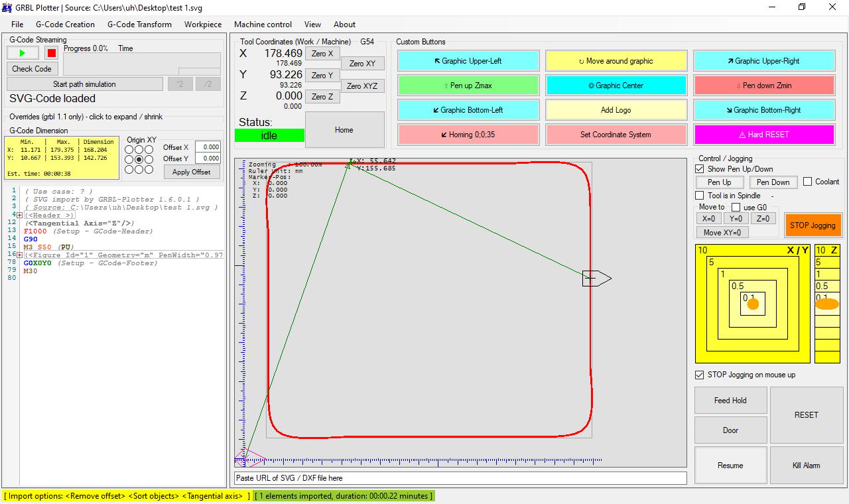Enable the Coolant checkbox
This screenshot has height=504, width=849.
[808, 182]
